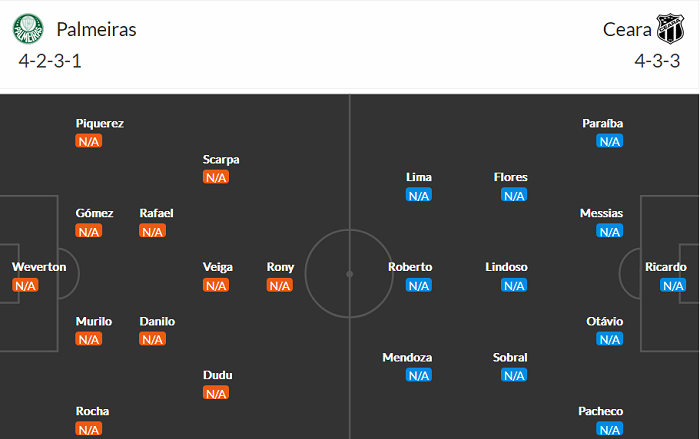Image resolution: width=700 pixels, height=439 pixels.
Task: Click Dudu's orange N/A badge
Action: coord(216,393)
